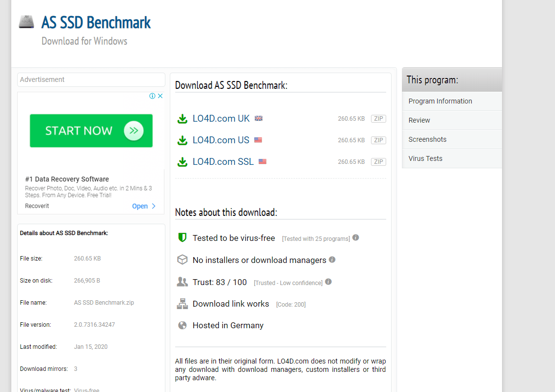Click the ad info icon
The image size is (555, 392).
[152, 96]
